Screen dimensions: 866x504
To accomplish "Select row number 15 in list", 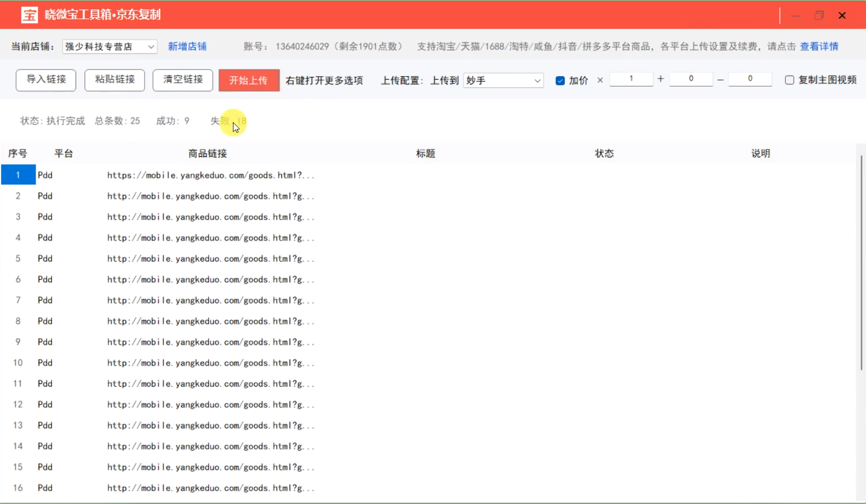I will [x=18, y=467].
